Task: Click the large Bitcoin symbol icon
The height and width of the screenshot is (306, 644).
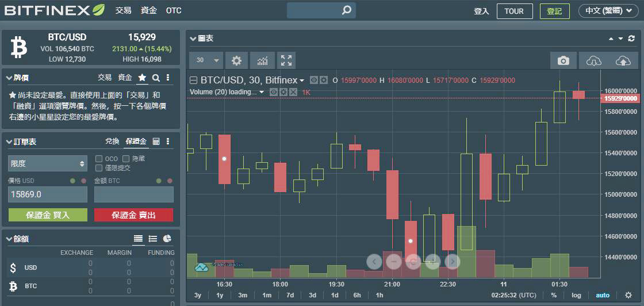Action: click(x=19, y=47)
